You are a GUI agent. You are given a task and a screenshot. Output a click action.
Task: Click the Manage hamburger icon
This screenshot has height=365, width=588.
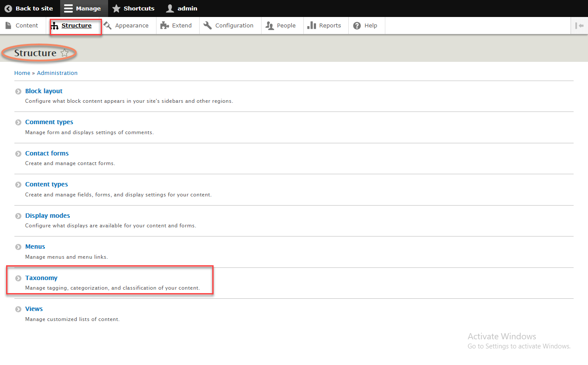click(x=68, y=8)
